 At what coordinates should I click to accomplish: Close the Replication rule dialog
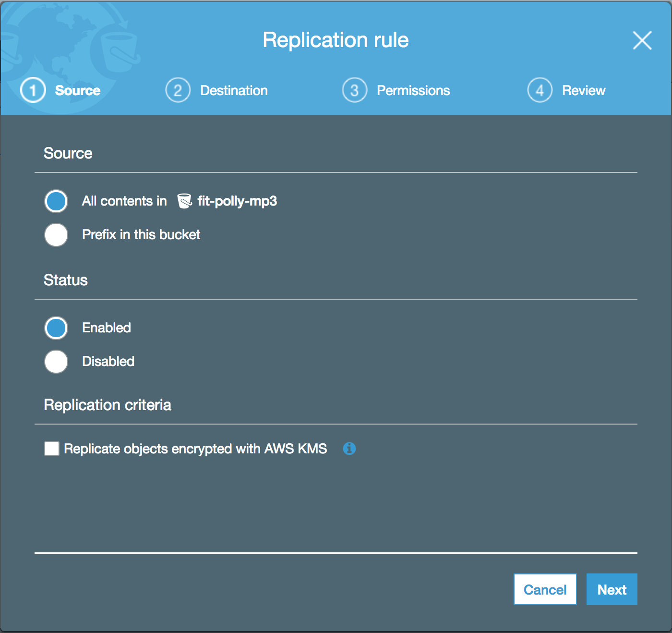tap(642, 40)
